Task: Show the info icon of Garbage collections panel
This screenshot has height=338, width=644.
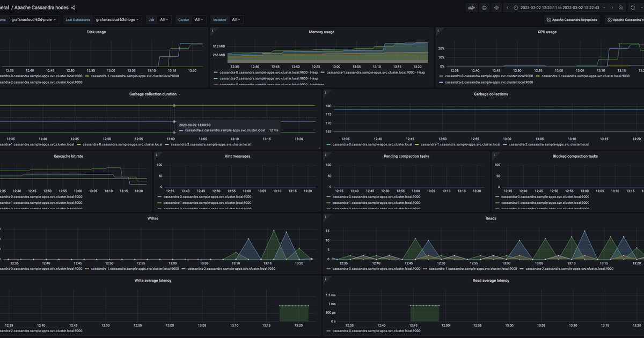Action: point(326,93)
